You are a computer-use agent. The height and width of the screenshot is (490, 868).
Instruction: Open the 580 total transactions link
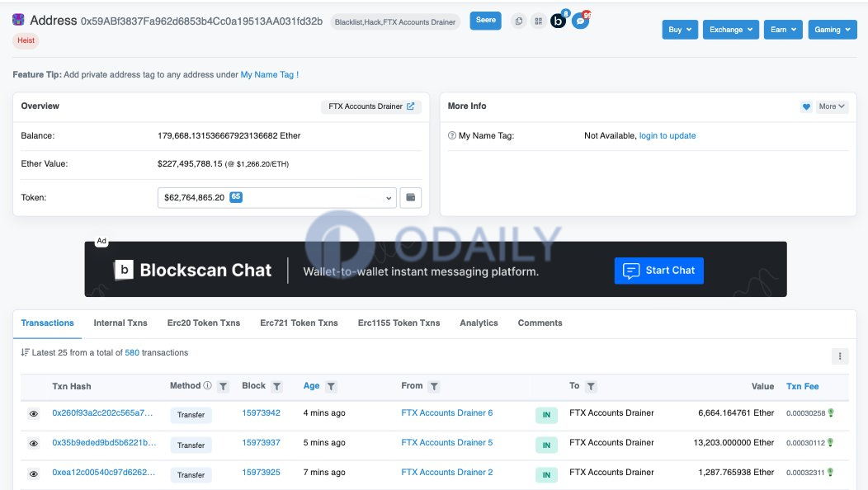coord(132,353)
